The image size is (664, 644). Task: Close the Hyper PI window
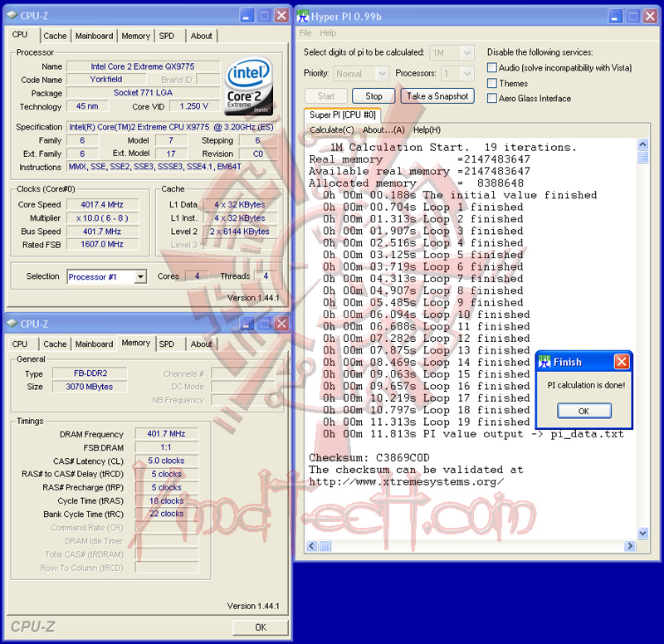(650, 17)
